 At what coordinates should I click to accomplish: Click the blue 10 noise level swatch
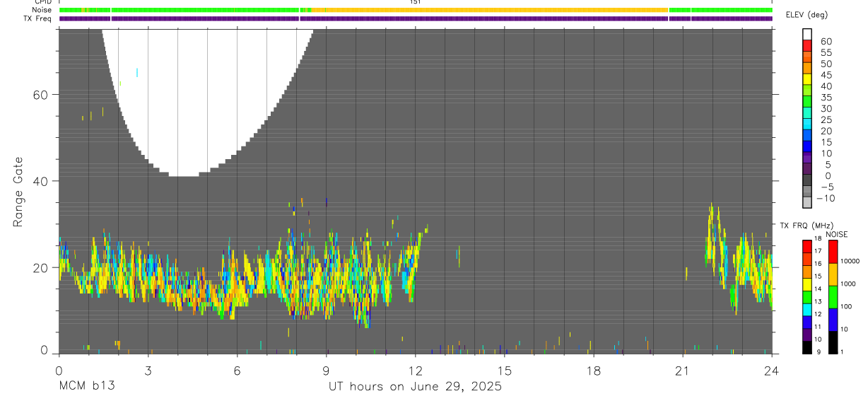(833, 319)
